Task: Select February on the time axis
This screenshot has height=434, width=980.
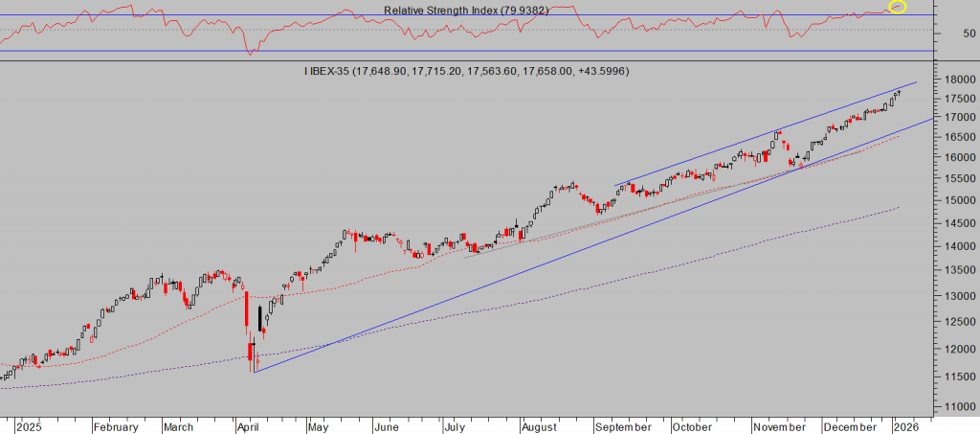Action: coord(117,427)
